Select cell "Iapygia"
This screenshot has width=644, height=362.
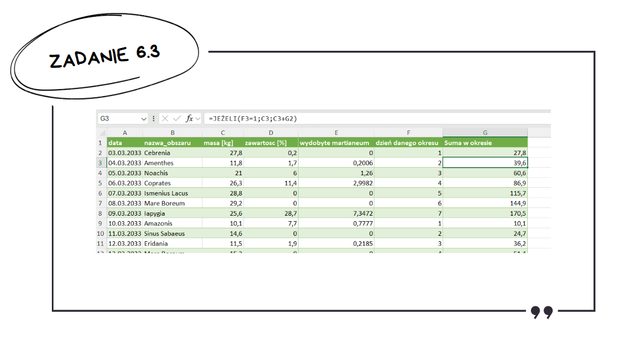(172, 213)
